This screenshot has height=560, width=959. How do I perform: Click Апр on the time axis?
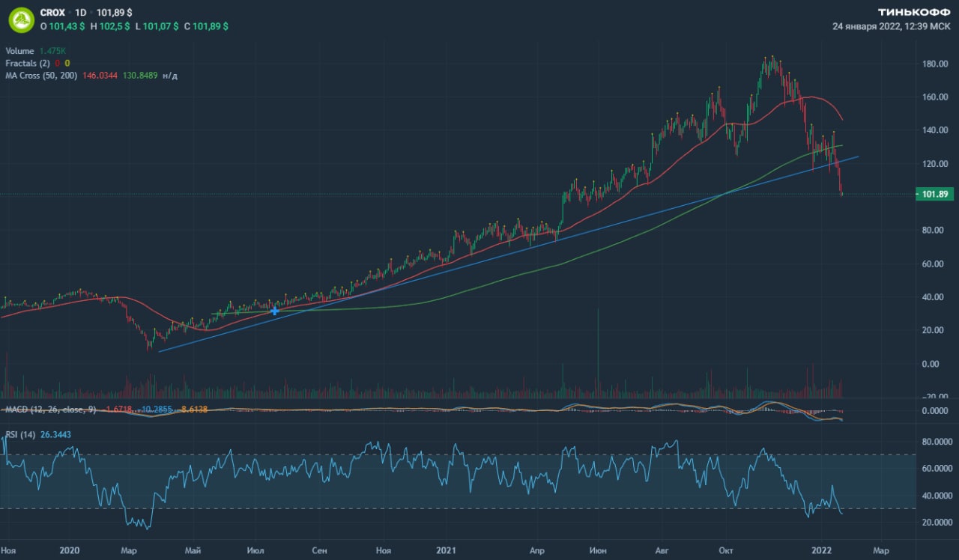pyautogui.click(x=537, y=550)
